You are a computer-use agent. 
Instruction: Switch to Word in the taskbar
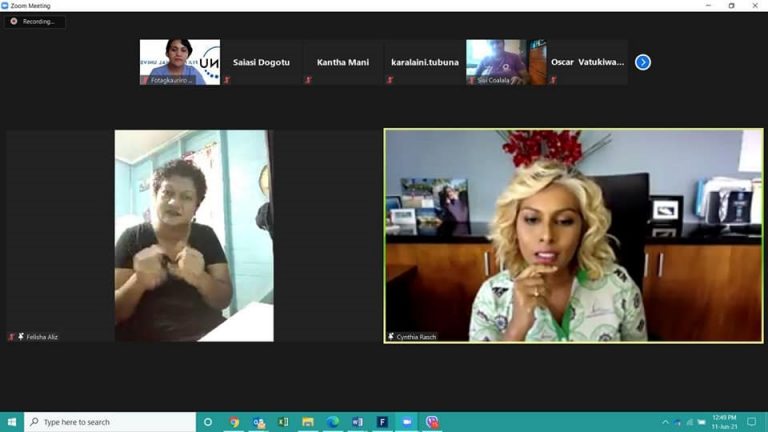pyautogui.click(x=357, y=422)
